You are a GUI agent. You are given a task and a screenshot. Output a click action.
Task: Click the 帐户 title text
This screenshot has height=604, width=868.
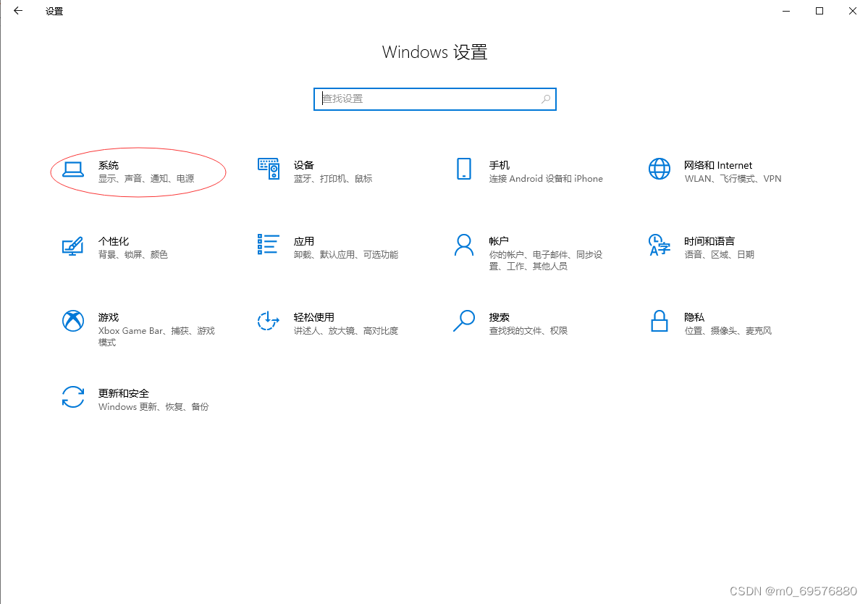[x=499, y=241]
